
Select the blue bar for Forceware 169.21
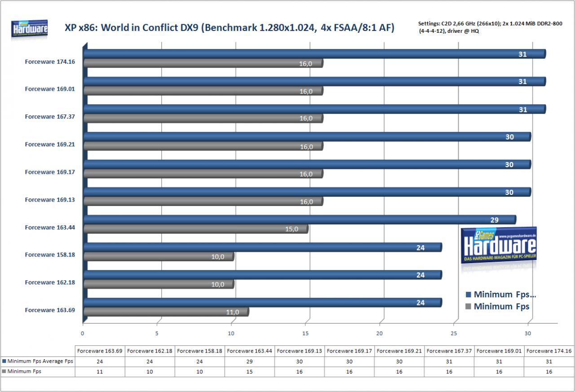[x=307, y=137]
